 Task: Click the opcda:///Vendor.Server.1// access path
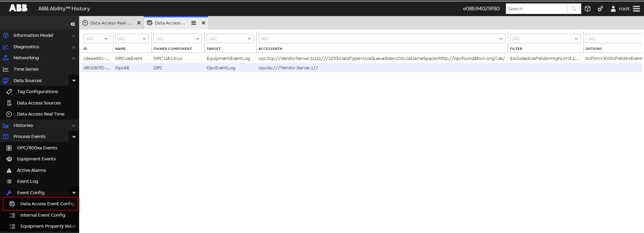point(288,68)
